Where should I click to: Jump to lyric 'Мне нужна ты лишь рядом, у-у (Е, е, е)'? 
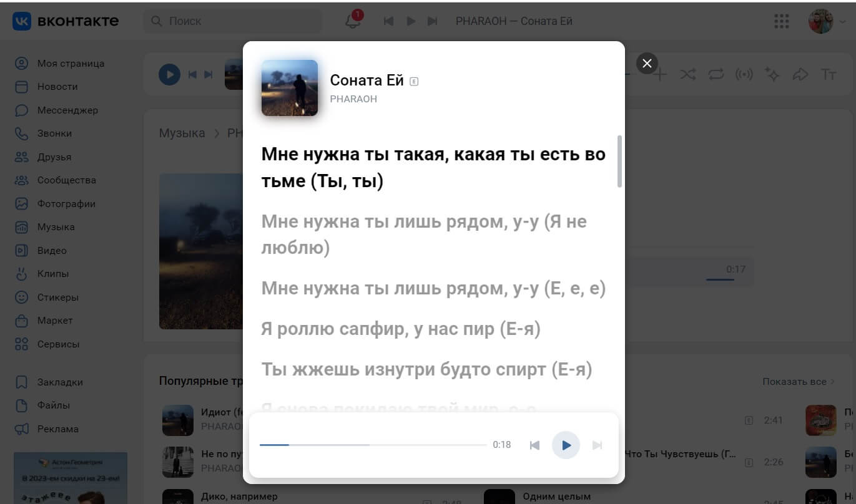(x=433, y=288)
